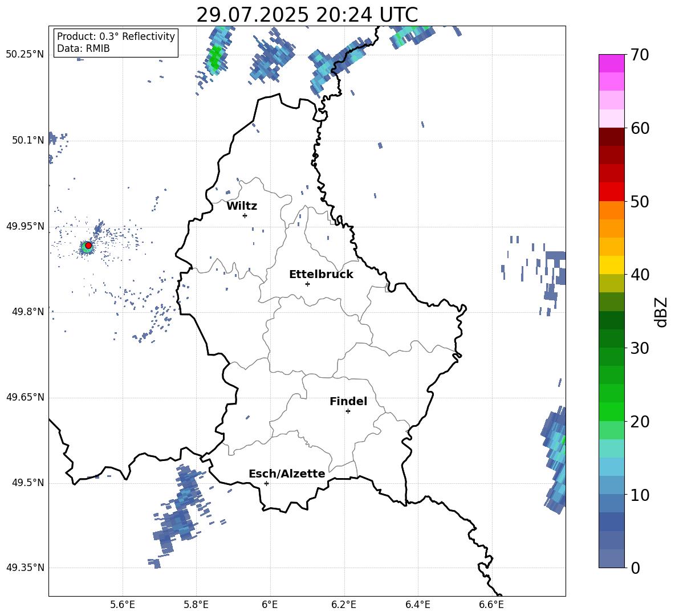The image size is (675, 616).
Task: Click the longitude label 5.6°E
Action: click(123, 605)
